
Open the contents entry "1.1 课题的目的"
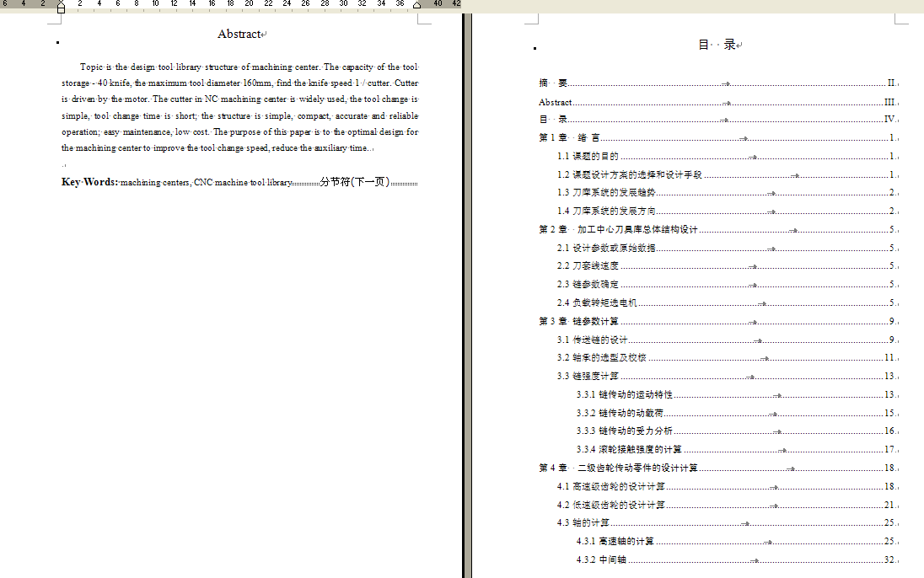tap(728, 156)
